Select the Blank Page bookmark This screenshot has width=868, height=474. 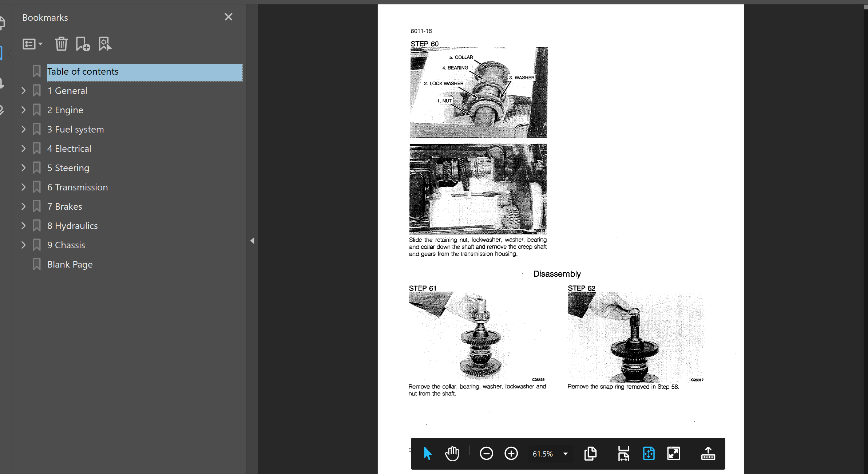coord(70,264)
